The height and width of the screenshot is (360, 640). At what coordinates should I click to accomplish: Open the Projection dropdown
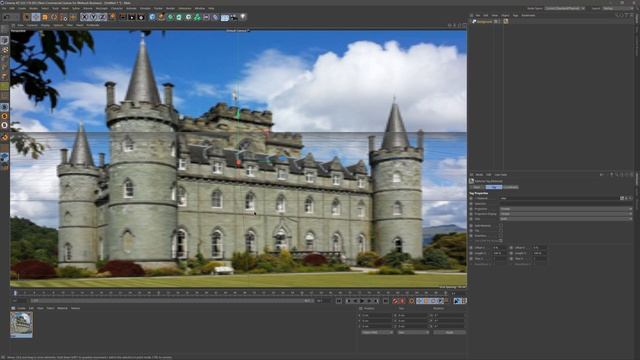pyautogui.click(x=566, y=209)
